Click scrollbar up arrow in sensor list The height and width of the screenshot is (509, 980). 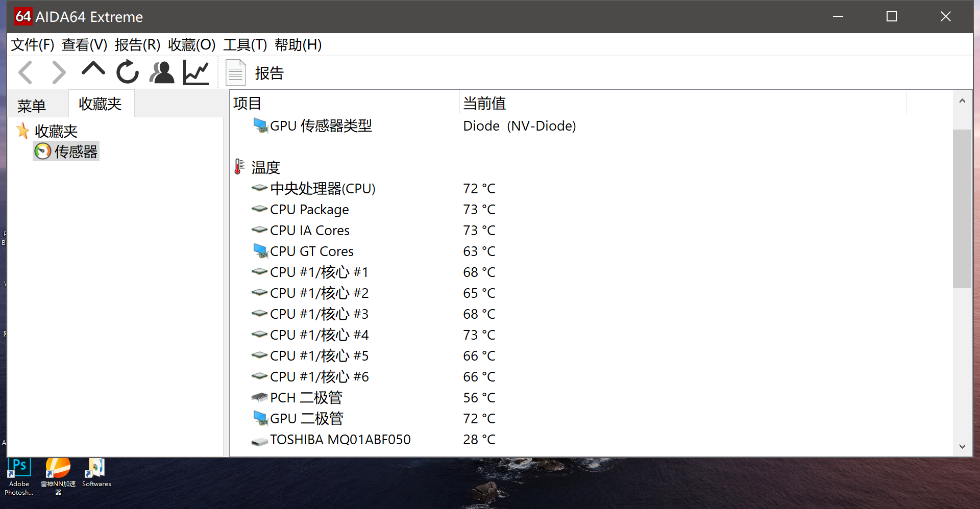[962, 101]
